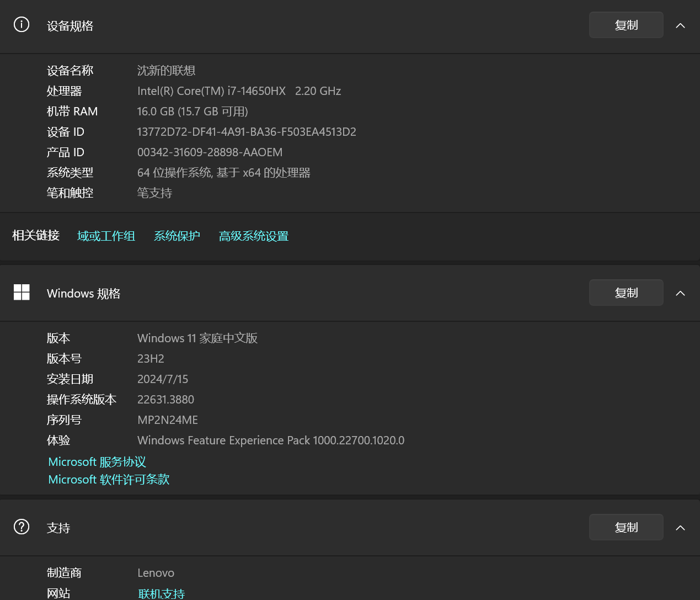Collapse the 设备规格 section with its chevron
The width and height of the screenshot is (700, 600).
click(x=680, y=25)
